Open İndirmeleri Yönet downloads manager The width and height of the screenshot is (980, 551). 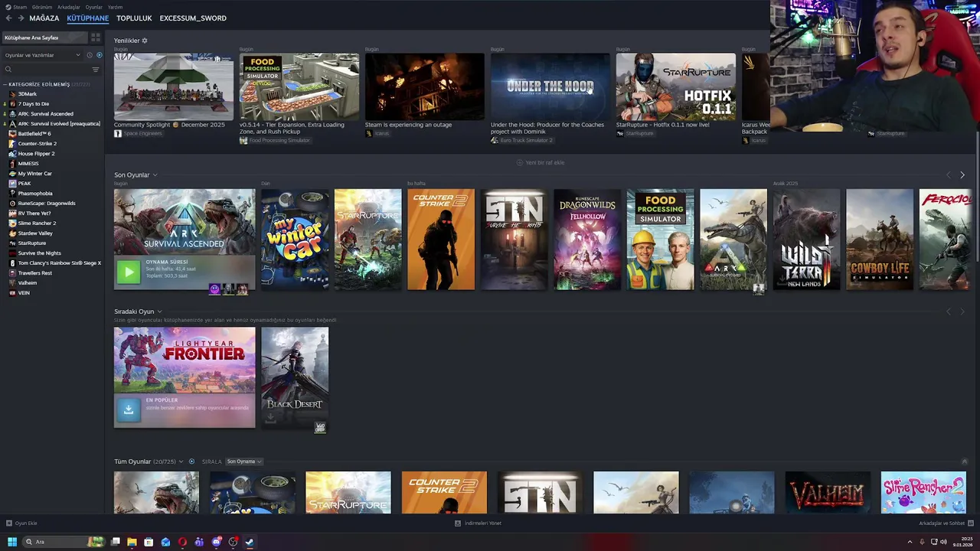pyautogui.click(x=479, y=523)
